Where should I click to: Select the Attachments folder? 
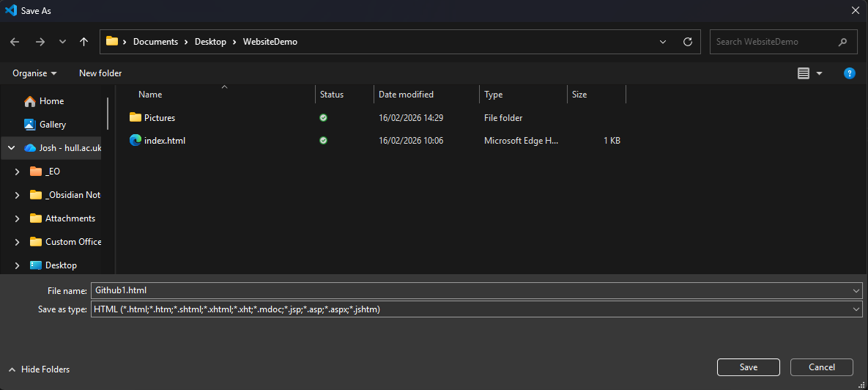click(x=70, y=218)
